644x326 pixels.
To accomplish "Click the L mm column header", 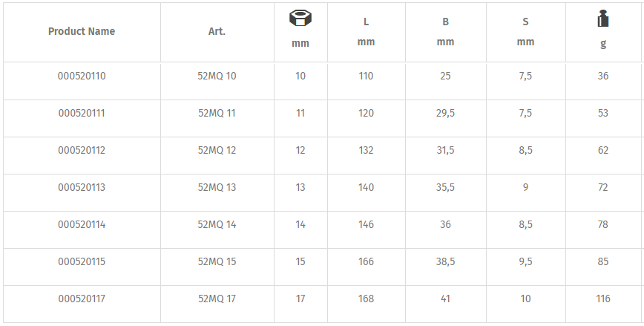I will coord(366,32).
